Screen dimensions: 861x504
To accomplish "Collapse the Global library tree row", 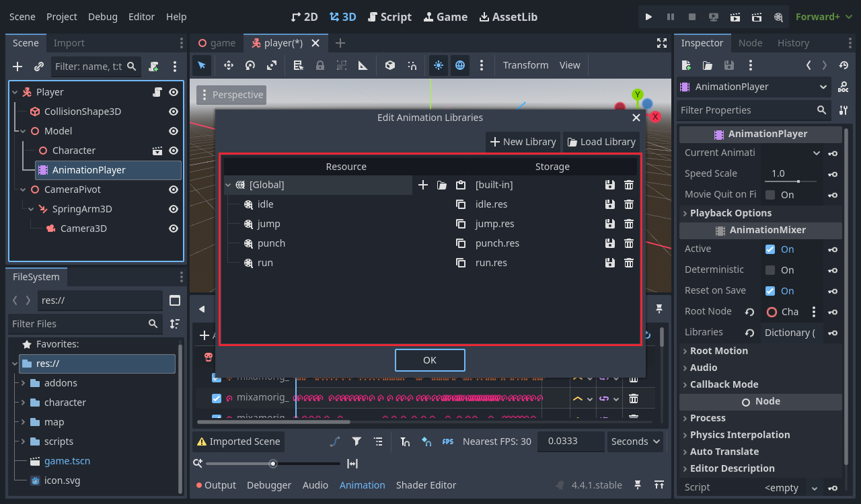I will (228, 185).
